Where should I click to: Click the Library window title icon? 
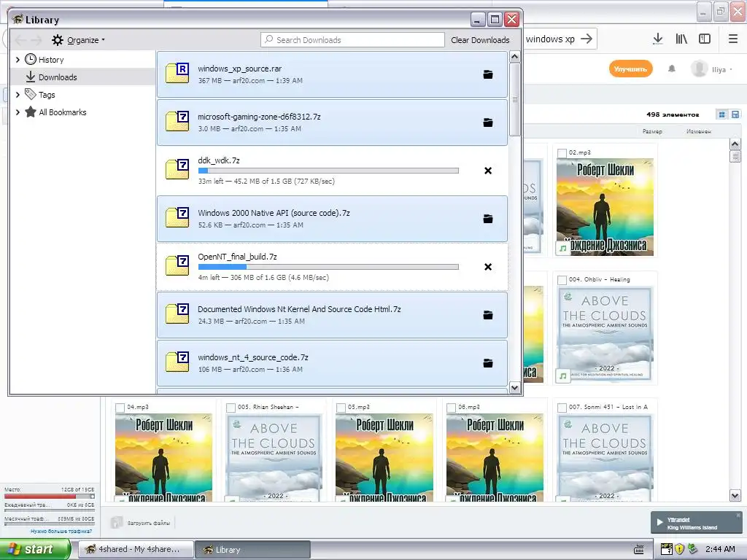(x=18, y=19)
